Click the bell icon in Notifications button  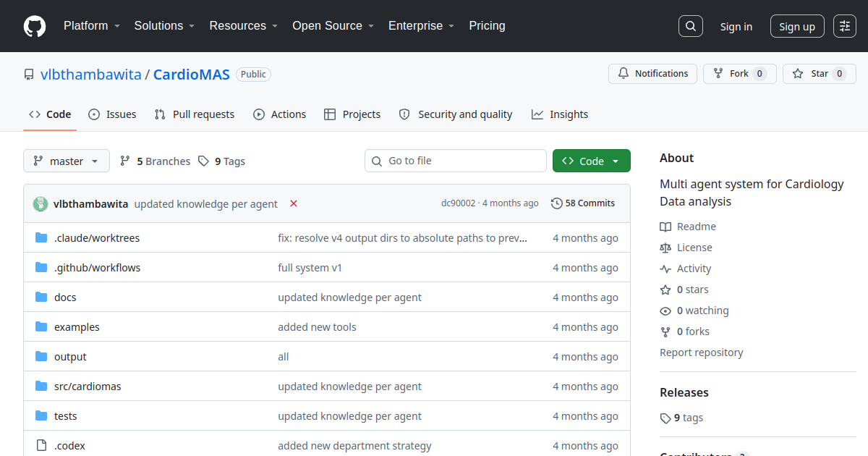(624, 74)
